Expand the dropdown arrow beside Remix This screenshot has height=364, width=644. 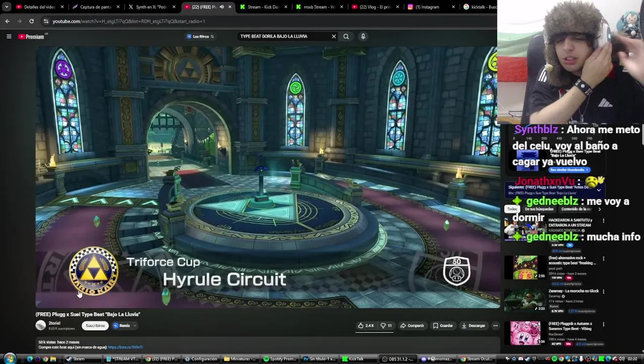coord(135,326)
